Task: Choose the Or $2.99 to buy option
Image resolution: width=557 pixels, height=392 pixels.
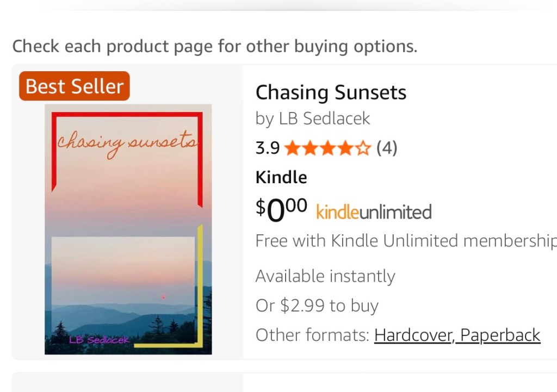Action: [x=317, y=306]
